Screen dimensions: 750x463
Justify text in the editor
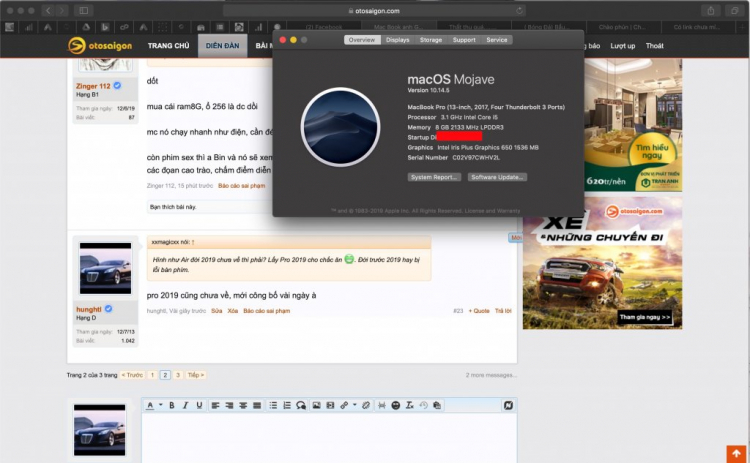click(x=257, y=405)
